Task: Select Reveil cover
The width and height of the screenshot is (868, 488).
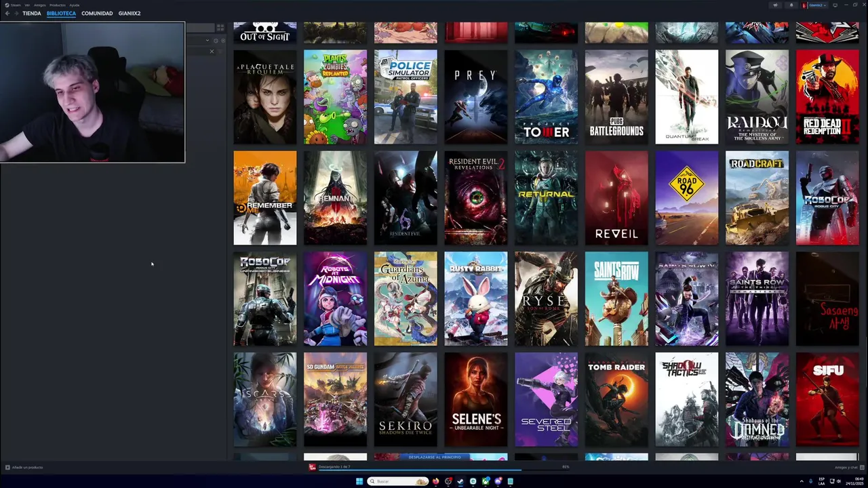Action: pos(616,198)
